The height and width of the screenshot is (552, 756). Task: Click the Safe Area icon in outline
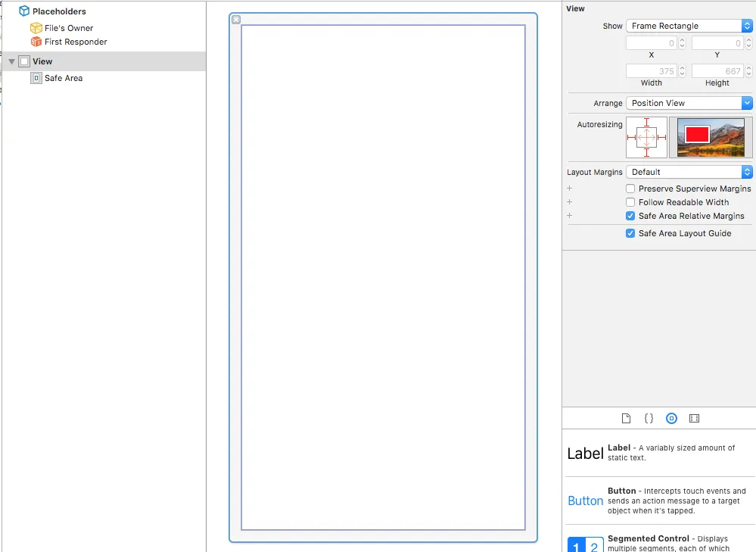(x=36, y=78)
